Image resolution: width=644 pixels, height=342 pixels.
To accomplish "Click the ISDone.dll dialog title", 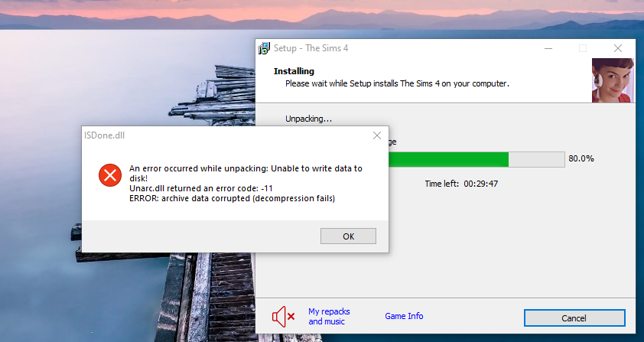I will click(104, 135).
